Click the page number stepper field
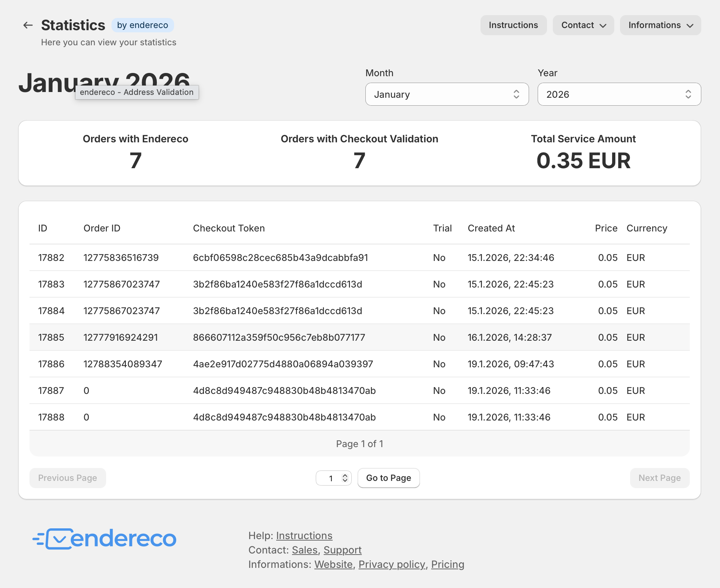 click(x=333, y=478)
